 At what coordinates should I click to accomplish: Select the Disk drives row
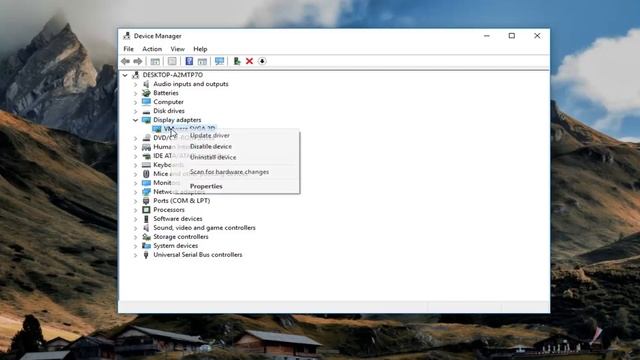coord(169,111)
